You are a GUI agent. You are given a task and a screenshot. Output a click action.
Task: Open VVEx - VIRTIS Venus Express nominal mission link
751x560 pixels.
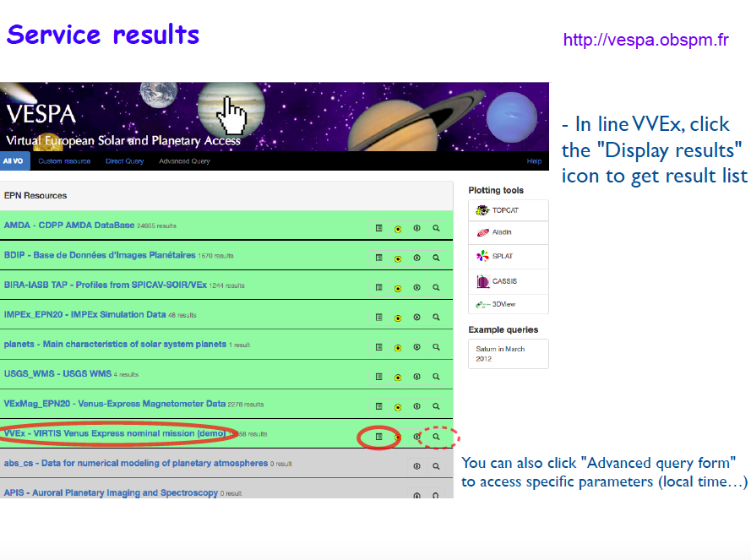[115, 433]
